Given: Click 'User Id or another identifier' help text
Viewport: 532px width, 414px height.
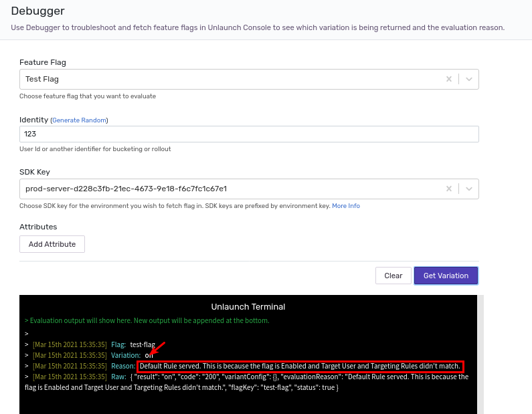Looking at the screenshot, I should coord(95,149).
